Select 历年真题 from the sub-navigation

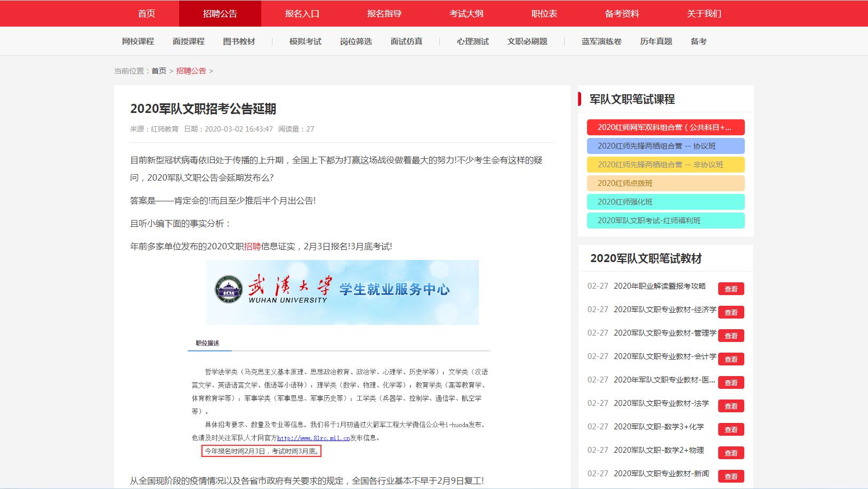coord(655,41)
